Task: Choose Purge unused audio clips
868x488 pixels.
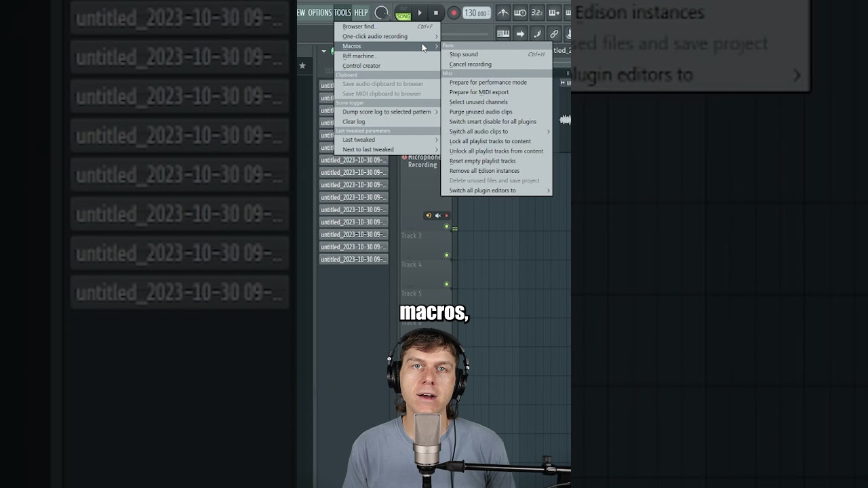Action: click(x=496, y=112)
